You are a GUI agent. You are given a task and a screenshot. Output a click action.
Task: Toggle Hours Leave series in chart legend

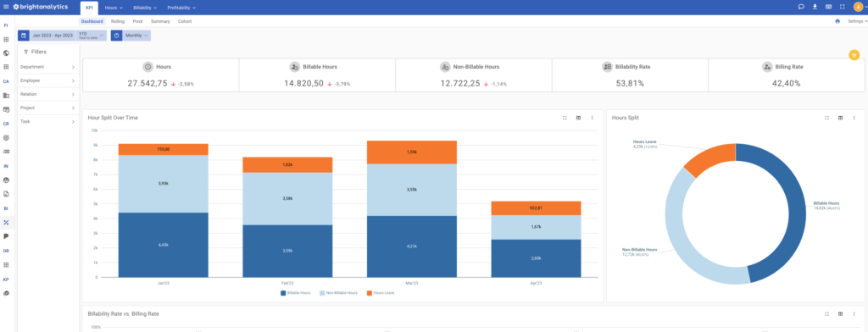[381, 293]
